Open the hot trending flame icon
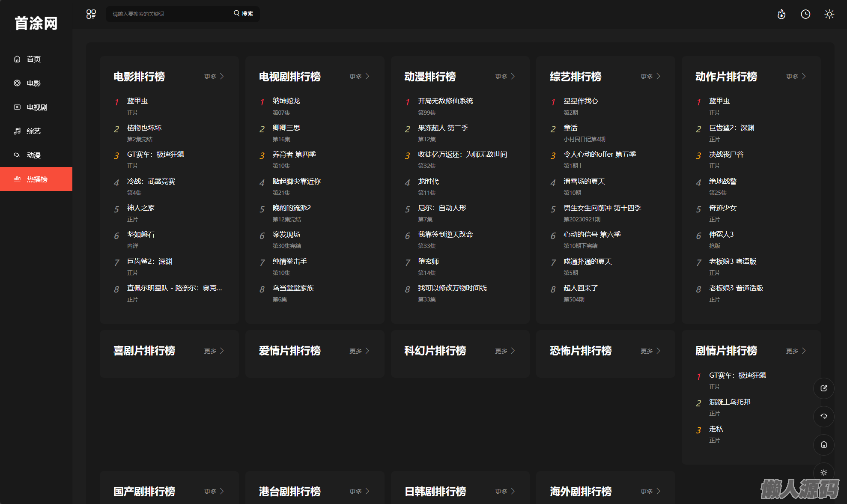The width and height of the screenshot is (847, 504). tap(781, 14)
